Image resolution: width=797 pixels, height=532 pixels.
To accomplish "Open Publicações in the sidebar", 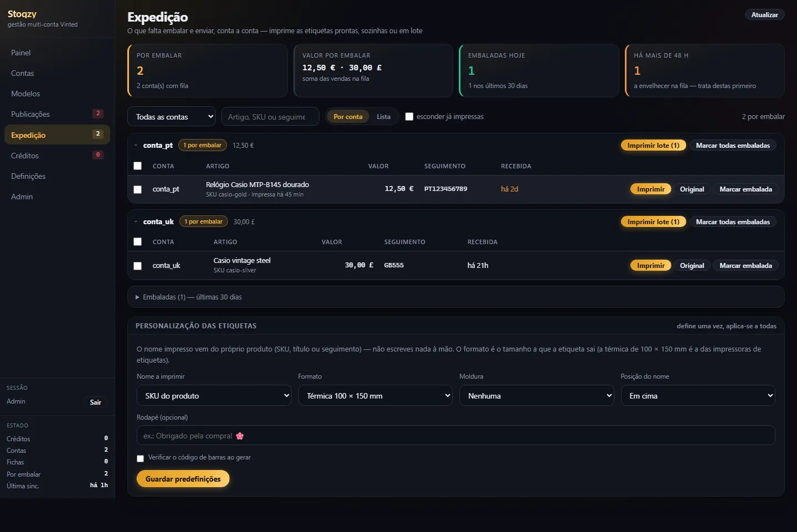I will (57, 114).
